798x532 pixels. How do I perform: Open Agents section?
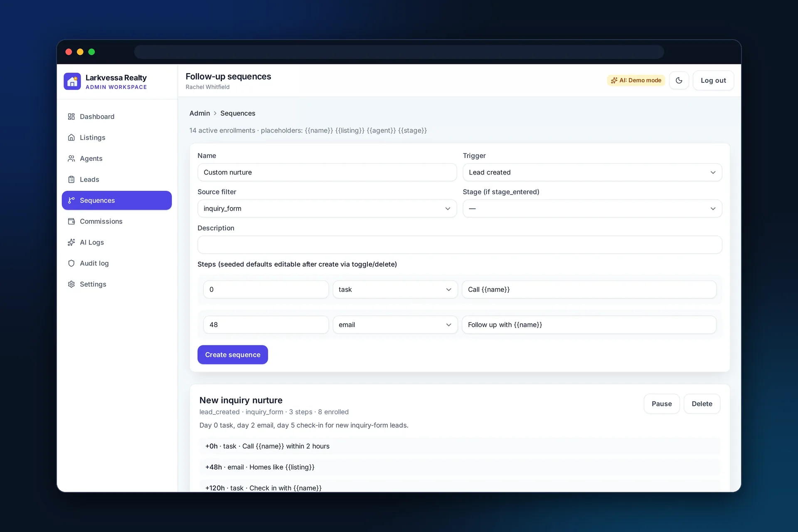click(117, 158)
